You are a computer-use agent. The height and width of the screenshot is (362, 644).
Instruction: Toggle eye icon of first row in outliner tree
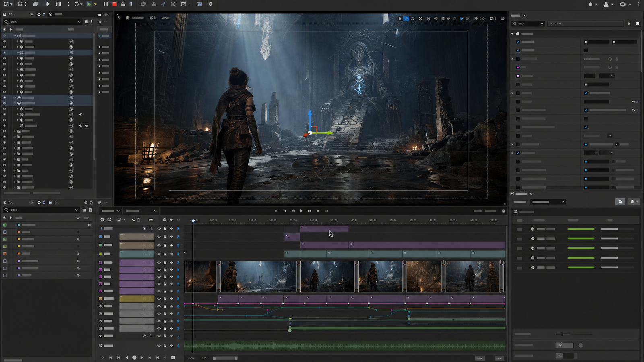point(4,36)
